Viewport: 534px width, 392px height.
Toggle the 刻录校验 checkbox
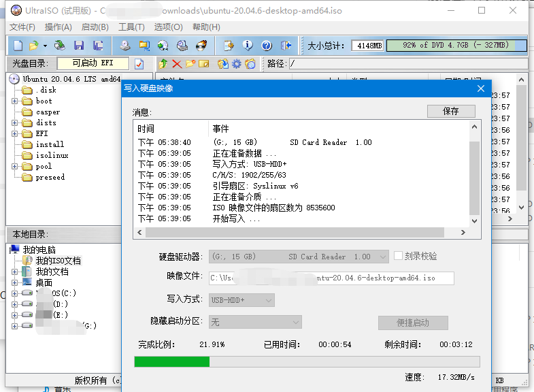[398, 256]
